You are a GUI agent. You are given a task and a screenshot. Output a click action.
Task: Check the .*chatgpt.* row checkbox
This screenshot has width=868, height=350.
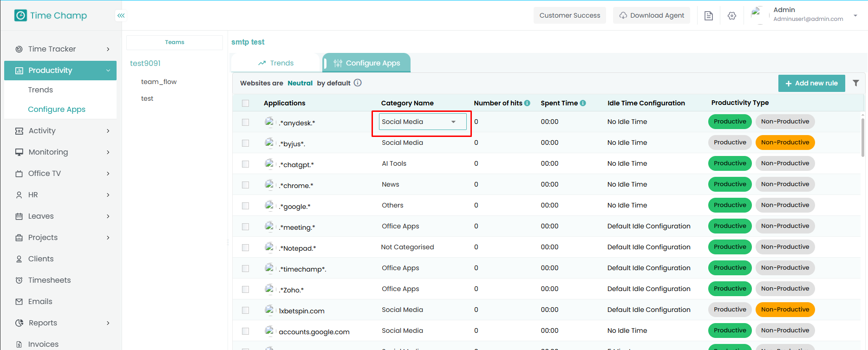245,164
